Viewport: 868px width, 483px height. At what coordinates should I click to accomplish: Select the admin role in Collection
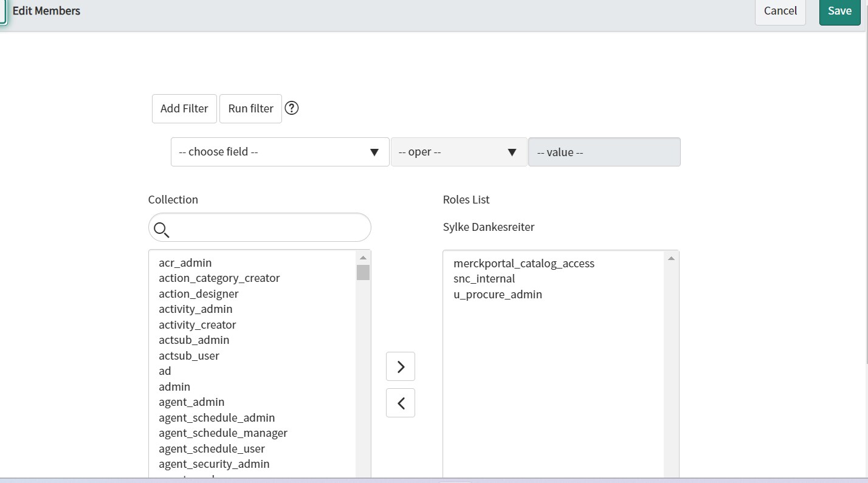(174, 386)
